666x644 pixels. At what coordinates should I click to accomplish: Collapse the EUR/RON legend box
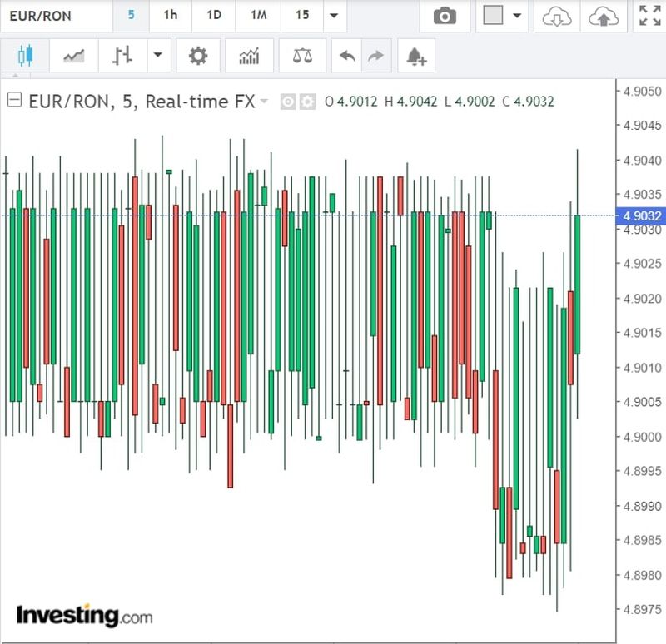pos(14,101)
